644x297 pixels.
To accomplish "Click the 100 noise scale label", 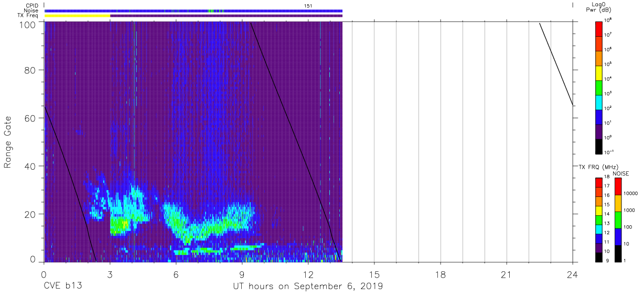I will (629, 227).
